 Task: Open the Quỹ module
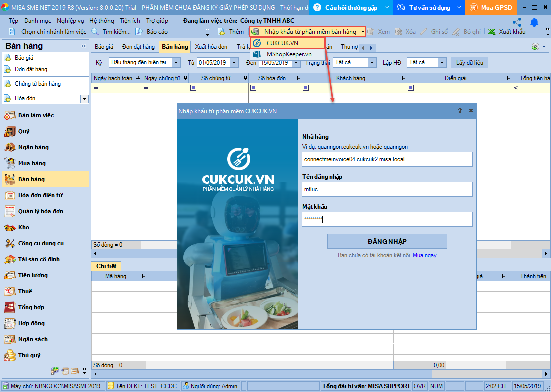pyautogui.click(x=45, y=131)
